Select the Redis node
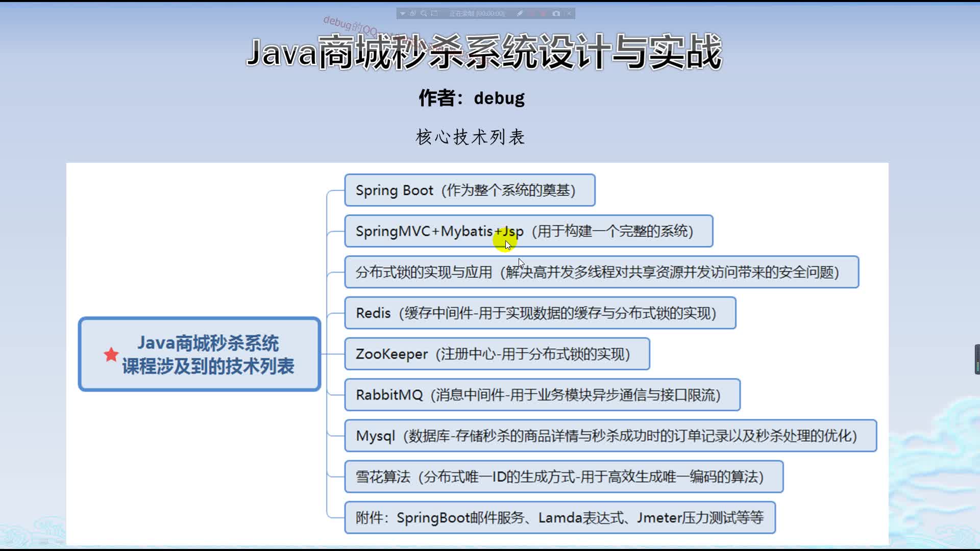Image resolution: width=980 pixels, height=551 pixels. coord(540,313)
